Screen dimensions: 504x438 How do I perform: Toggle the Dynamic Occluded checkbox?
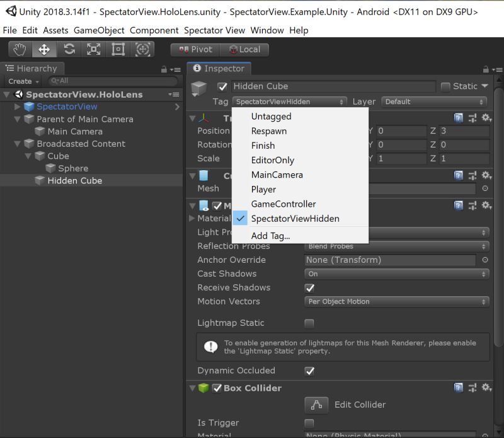(309, 371)
